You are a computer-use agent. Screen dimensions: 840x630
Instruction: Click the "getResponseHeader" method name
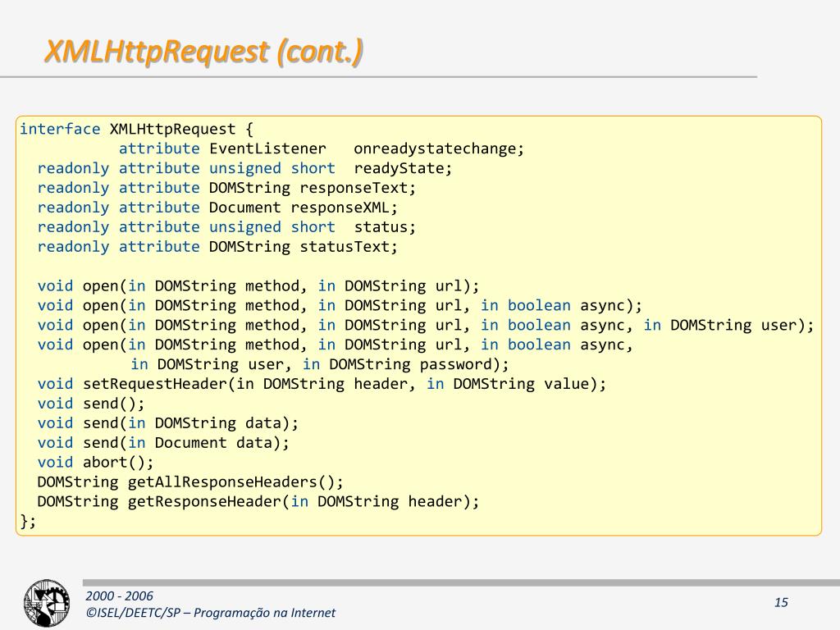point(204,501)
